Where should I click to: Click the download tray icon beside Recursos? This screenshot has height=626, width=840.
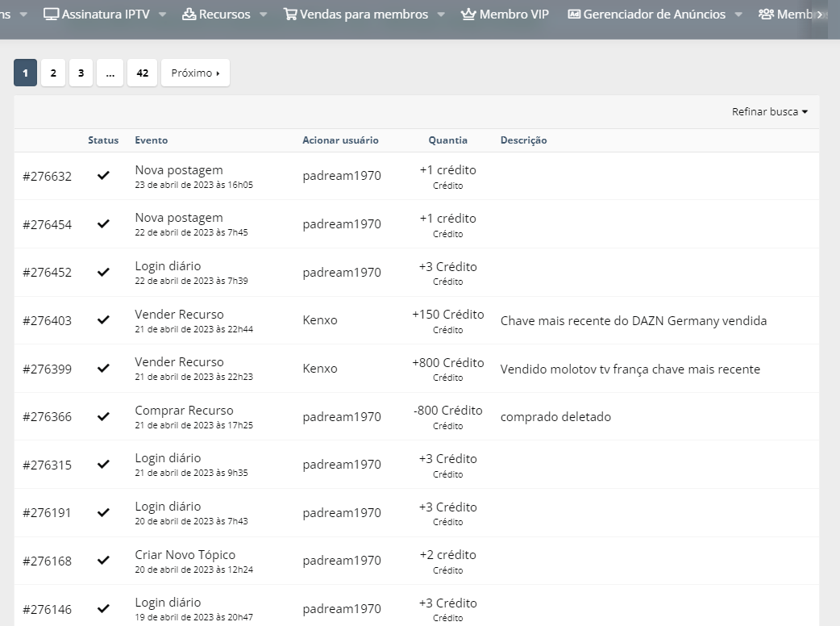pos(189,15)
